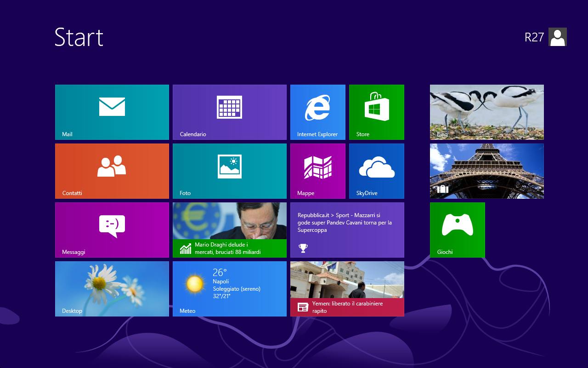Click the Desktop label
The width and height of the screenshot is (588, 368).
pos(72,311)
